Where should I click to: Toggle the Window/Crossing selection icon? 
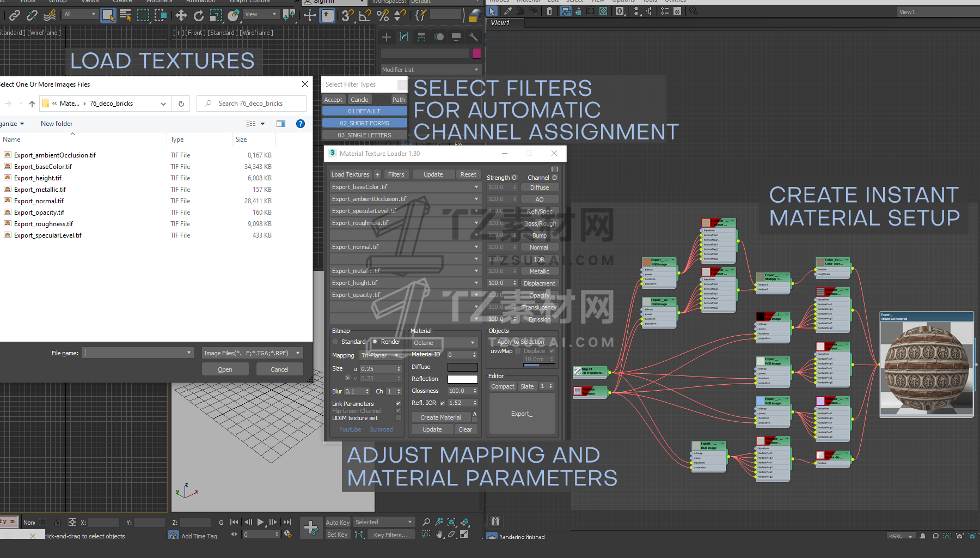(x=161, y=15)
